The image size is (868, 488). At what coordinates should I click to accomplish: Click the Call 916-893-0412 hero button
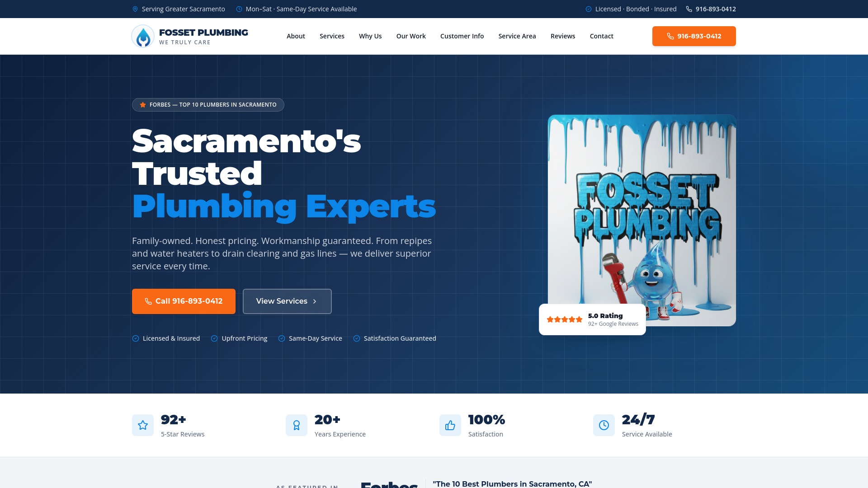point(184,301)
